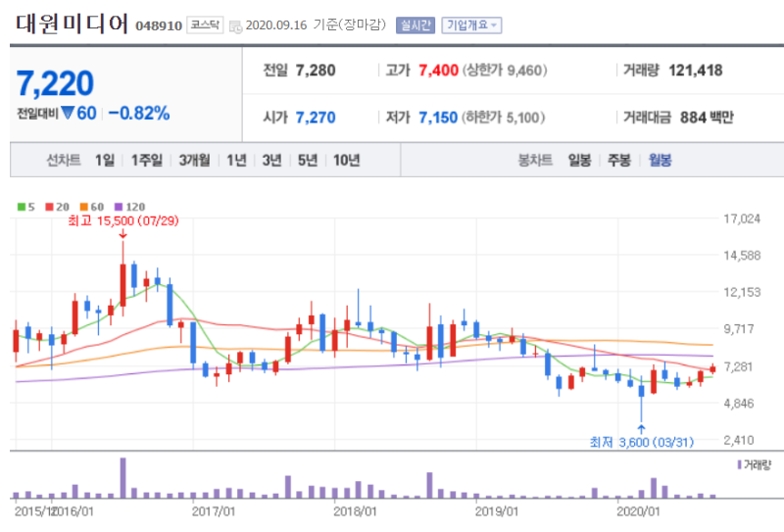
Task: Click the 최저 3,600 (03/31) low label
Action: point(642,442)
